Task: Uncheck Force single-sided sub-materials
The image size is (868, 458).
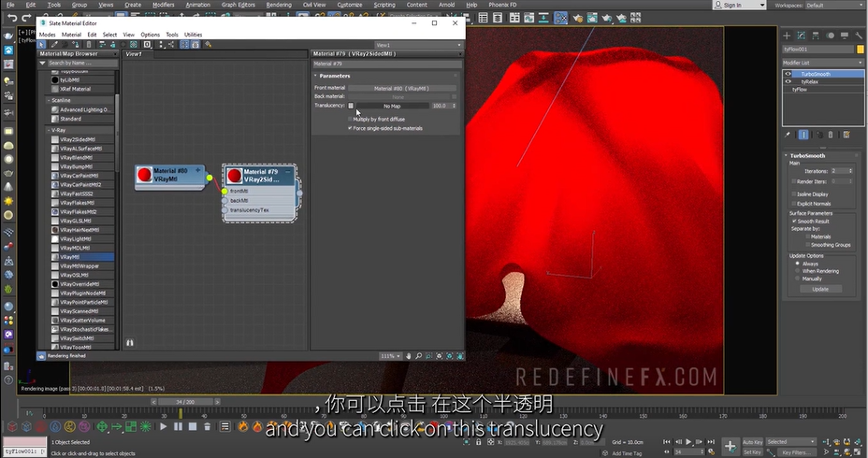Action: (x=350, y=128)
